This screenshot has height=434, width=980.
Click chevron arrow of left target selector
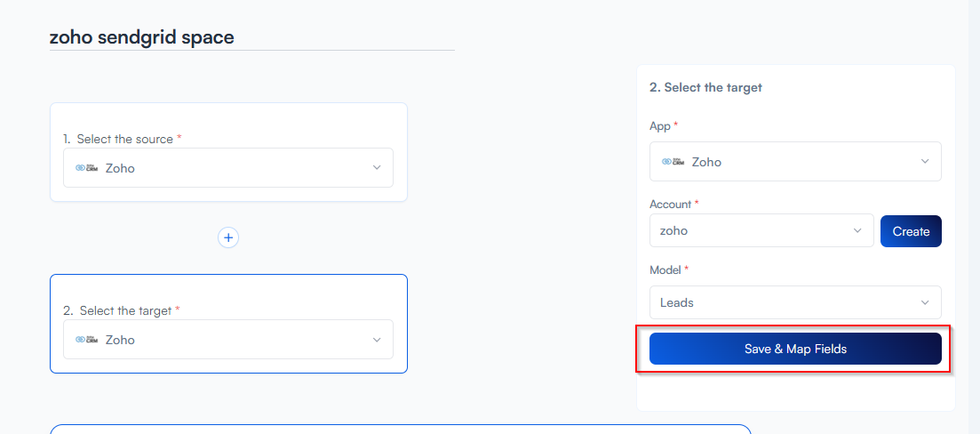(x=377, y=340)
